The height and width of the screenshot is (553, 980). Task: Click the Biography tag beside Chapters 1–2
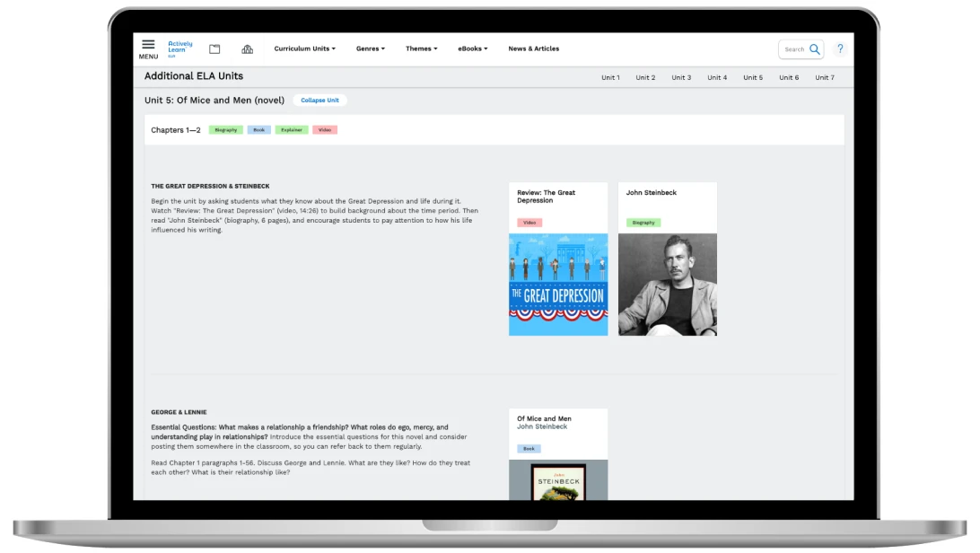click(225, 130)
